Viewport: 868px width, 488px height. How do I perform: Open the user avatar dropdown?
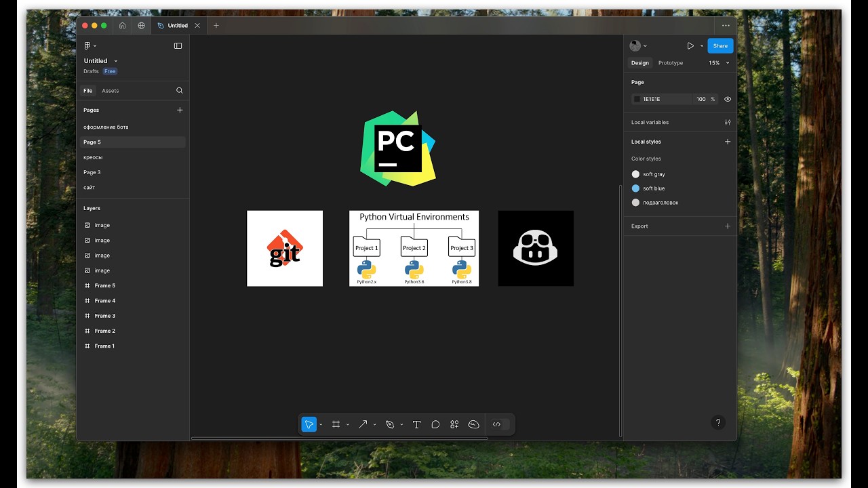[638, 45]
